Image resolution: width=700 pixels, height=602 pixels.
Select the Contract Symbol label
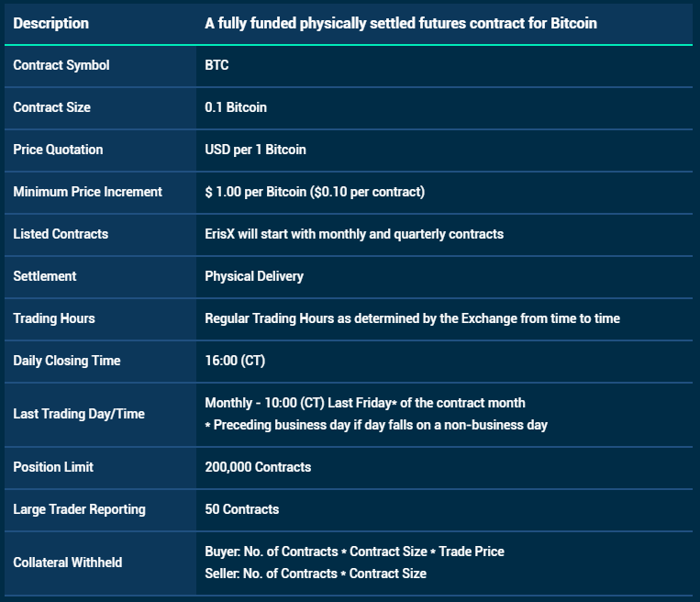61,65
